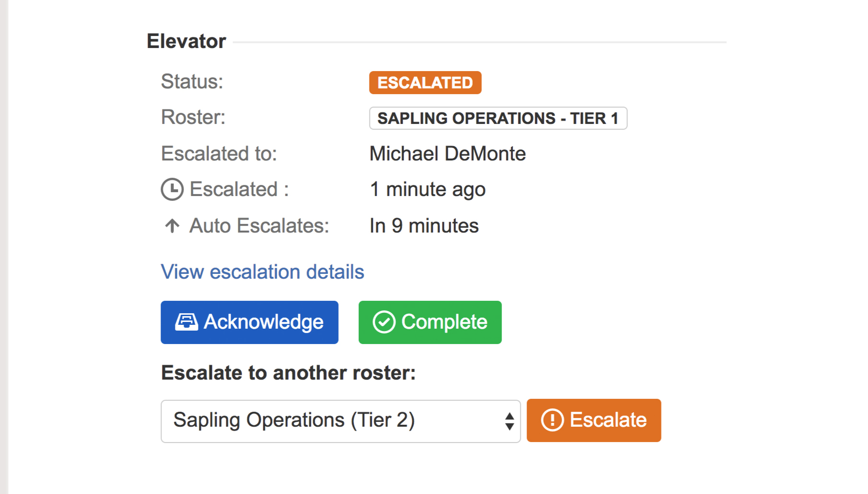Click the "Auto Escalates:" label text

pyautogui.click(x=259, y=226)
